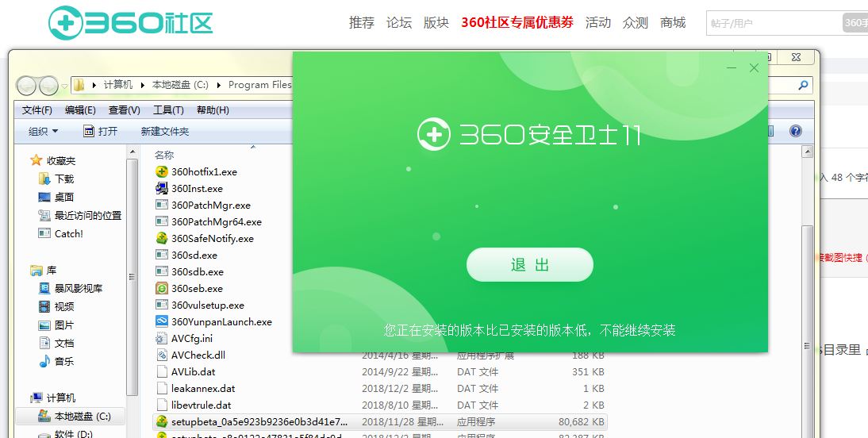Open the 文件(F) menu
Viewport: 868px width, 438px height.
click(x=37, y=110)
